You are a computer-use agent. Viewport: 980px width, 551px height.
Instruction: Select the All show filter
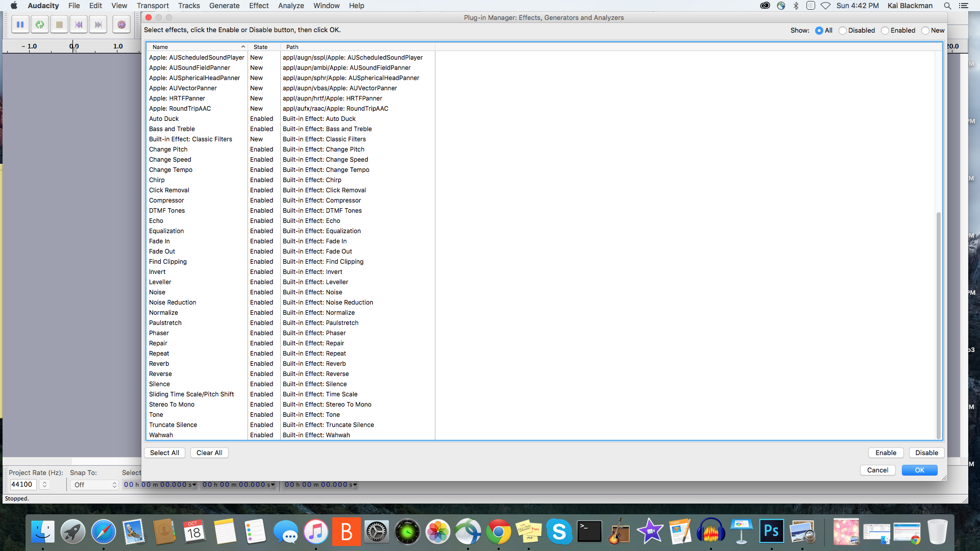pos(819,31)
